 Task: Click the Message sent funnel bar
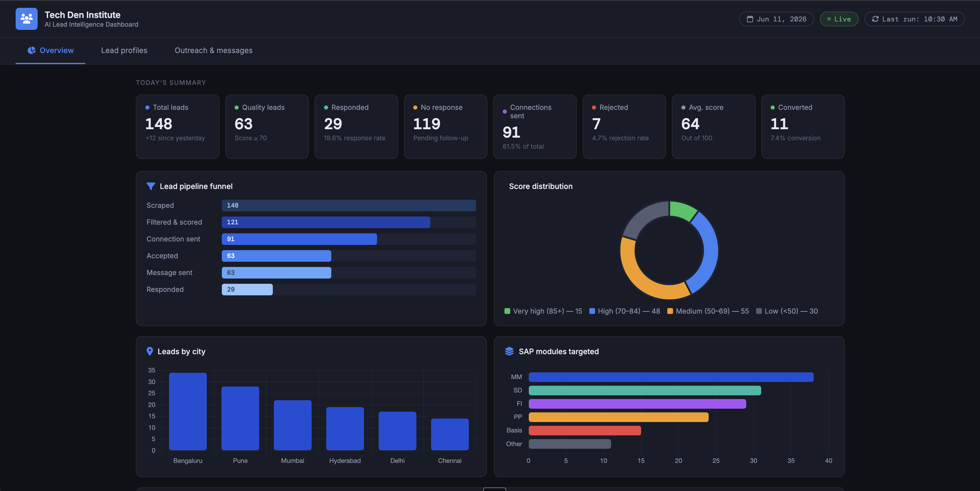pos(277,272)
